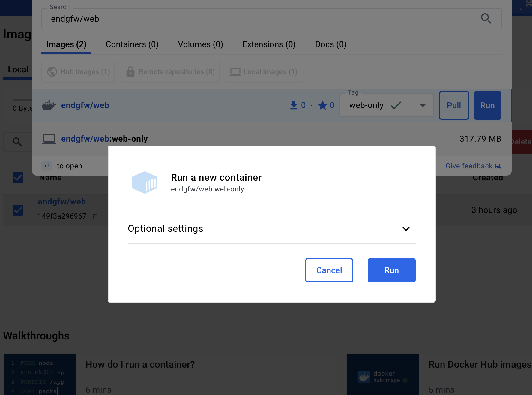Filter by Remote repositories (0)
Screen dimensions: 532x395
pos(170,72)
